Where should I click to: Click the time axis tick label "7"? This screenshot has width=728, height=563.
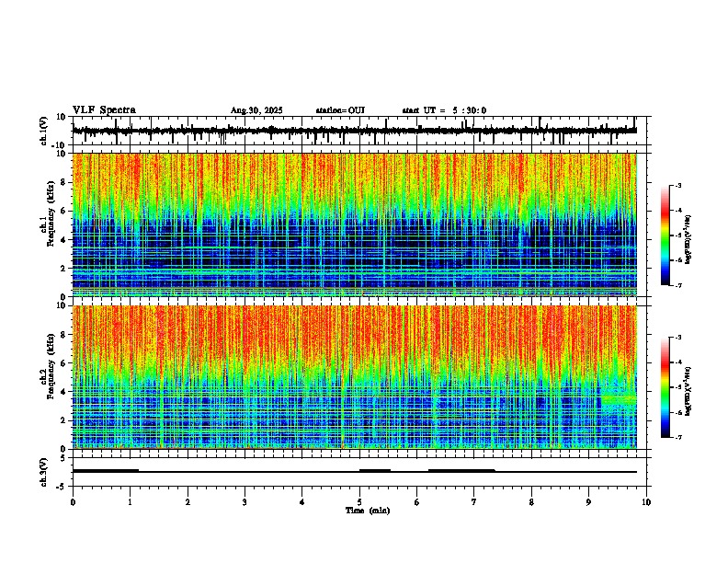tap(474, 502)
